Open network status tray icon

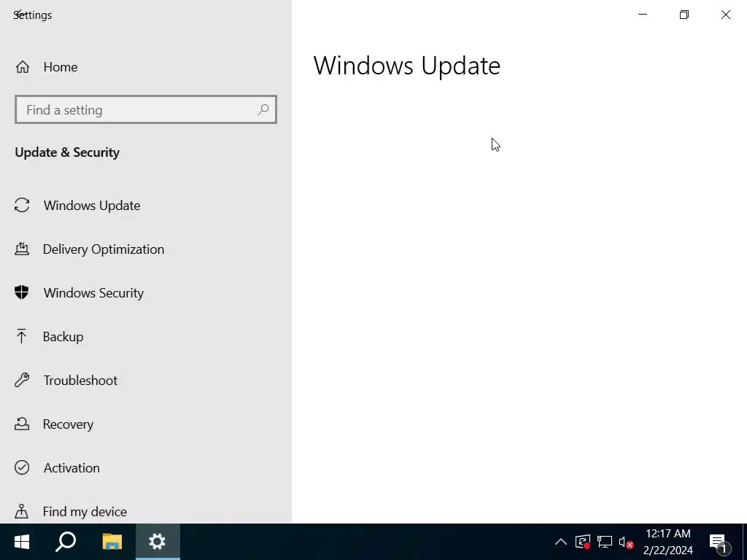(x=605, y=542)
